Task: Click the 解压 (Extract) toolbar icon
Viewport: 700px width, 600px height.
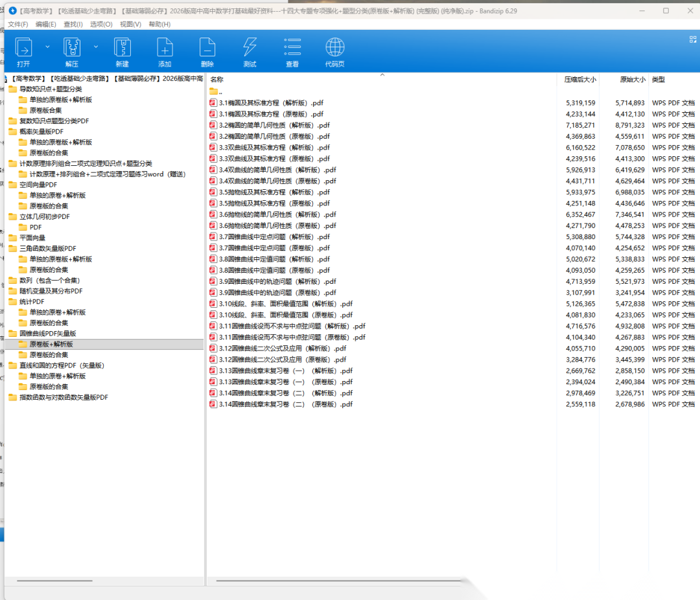Action: 71,48
